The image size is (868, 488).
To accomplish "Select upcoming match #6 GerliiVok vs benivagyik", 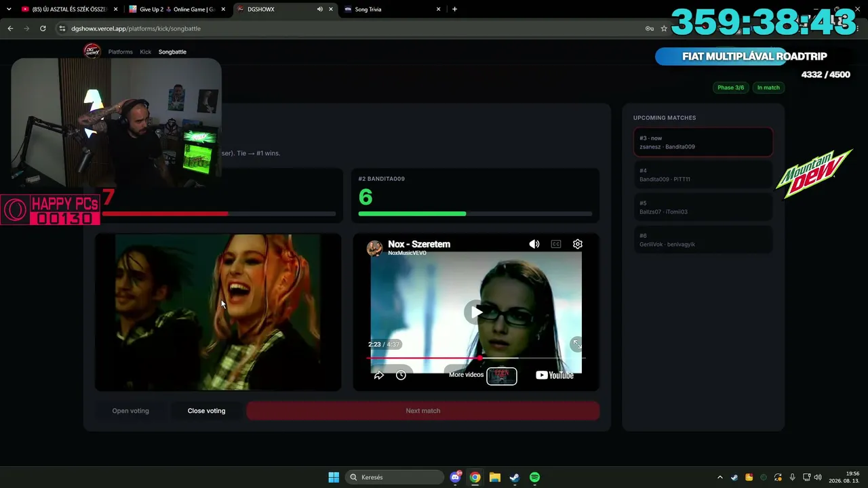I will point(703,240).
